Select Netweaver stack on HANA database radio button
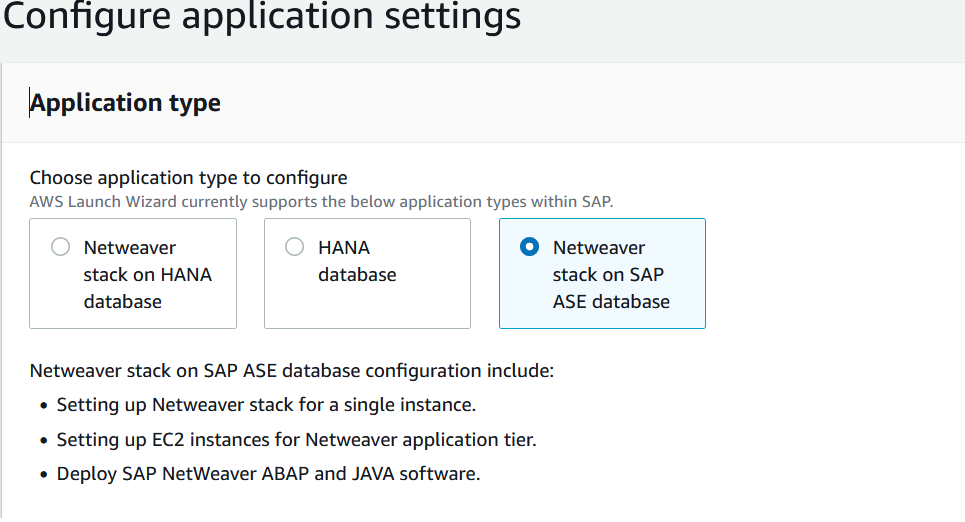Image resolution: width=965 pixels, height=522 pixels. [x=61, y=247]
